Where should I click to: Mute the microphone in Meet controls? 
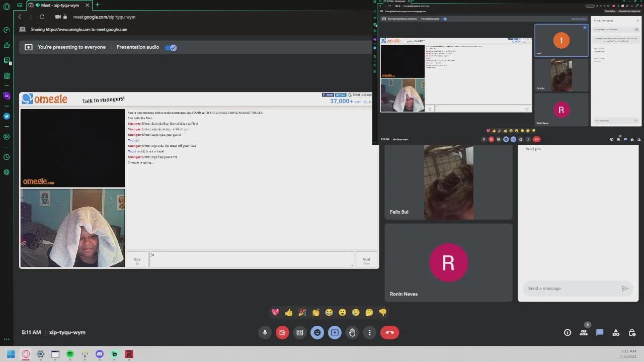point(265,332)
